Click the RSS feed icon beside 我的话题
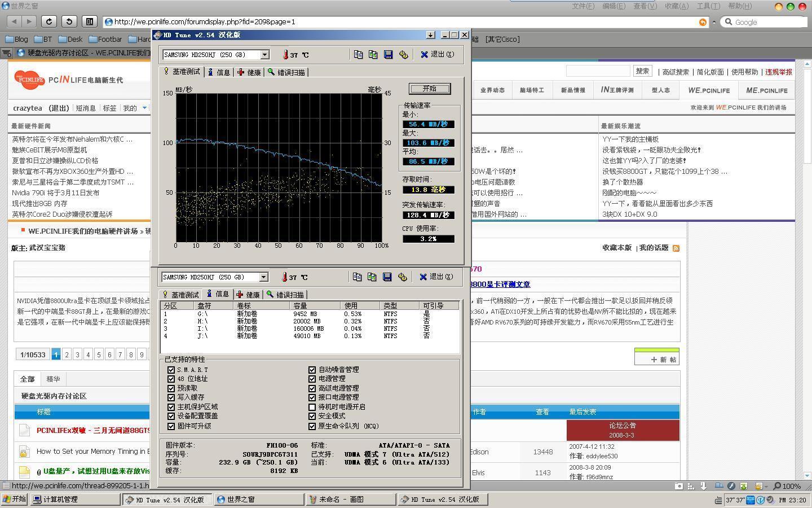This screenshot has height=508, width=812. 676,248
